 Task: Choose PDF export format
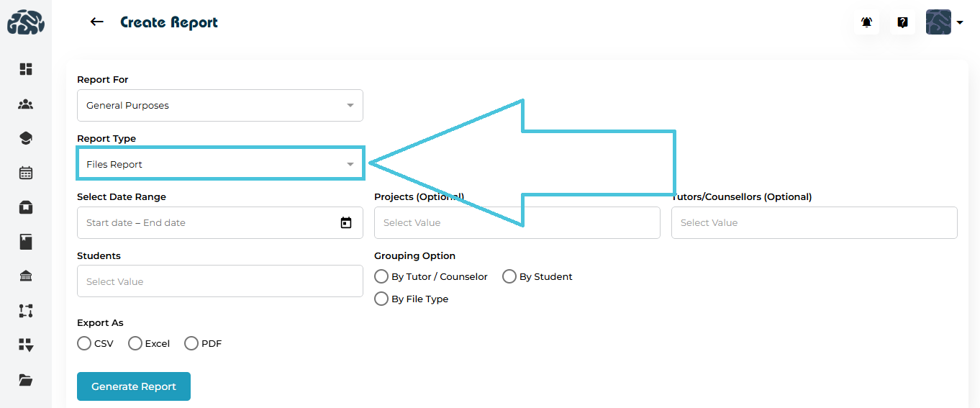pyautogui.click(x=191, y=343)
